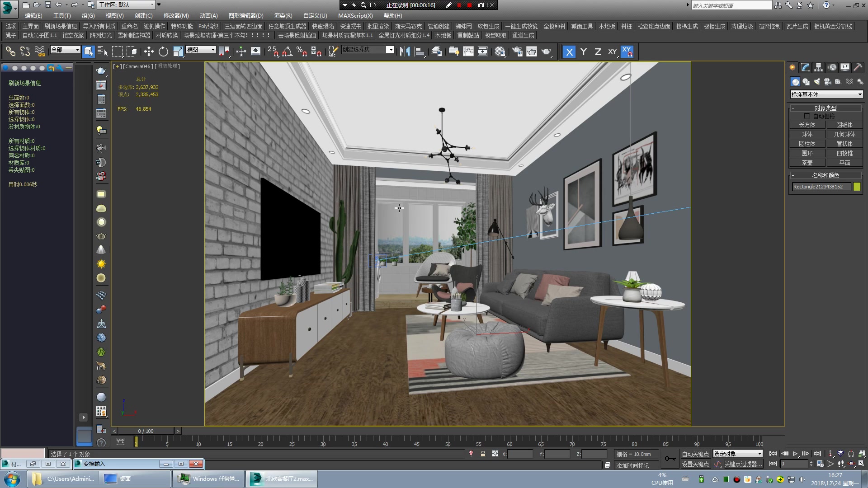Screen dimensions: 868x488
Task: Toggle the XY plane constraint button
Action: tap(612, 51)
